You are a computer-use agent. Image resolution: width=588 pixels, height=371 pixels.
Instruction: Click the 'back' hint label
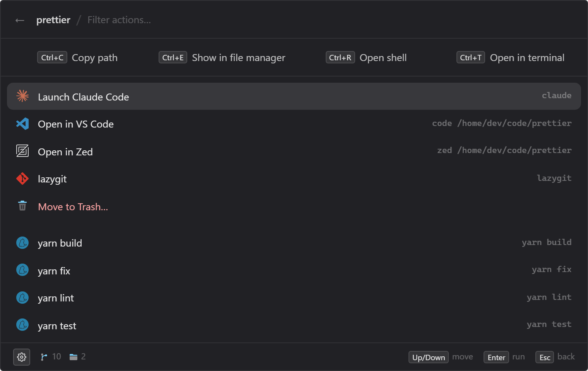point(566,356)
